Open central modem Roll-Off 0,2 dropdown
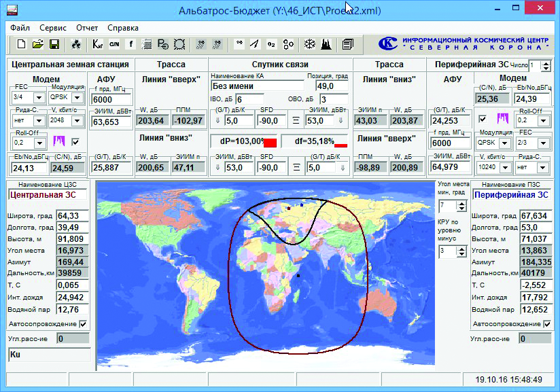Screen dimensions: 560x392 click(x=39, y=143)
